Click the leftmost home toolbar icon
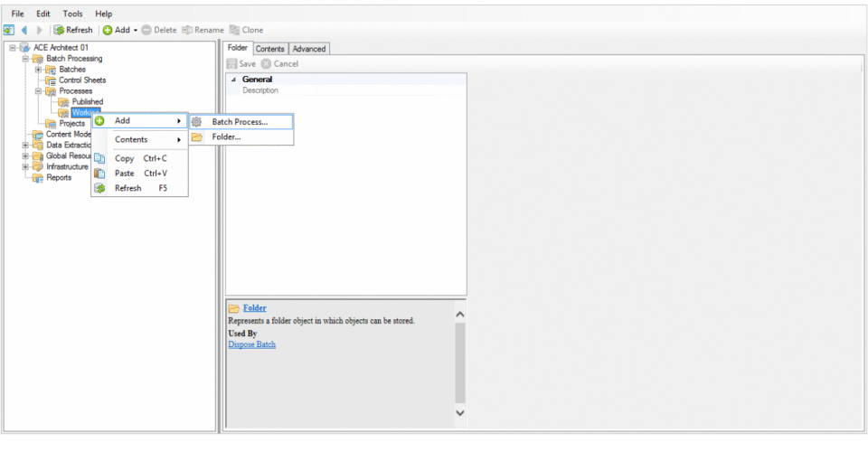The image size is (868, 452). pos(9,30)
